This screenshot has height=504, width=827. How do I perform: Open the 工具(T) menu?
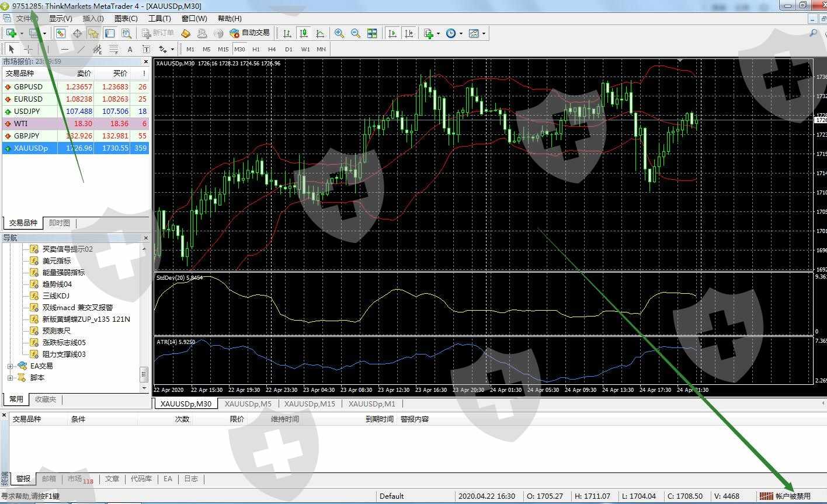159,18
